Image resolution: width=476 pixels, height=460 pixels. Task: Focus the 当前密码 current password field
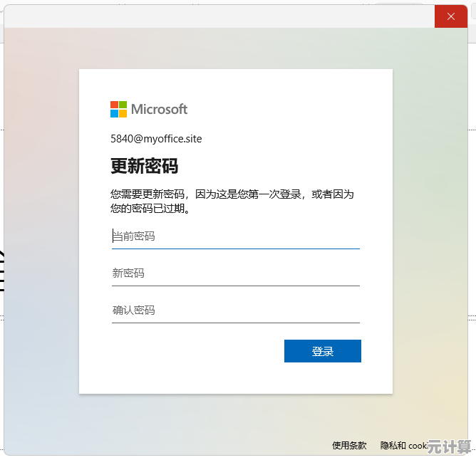click(236, 236)
